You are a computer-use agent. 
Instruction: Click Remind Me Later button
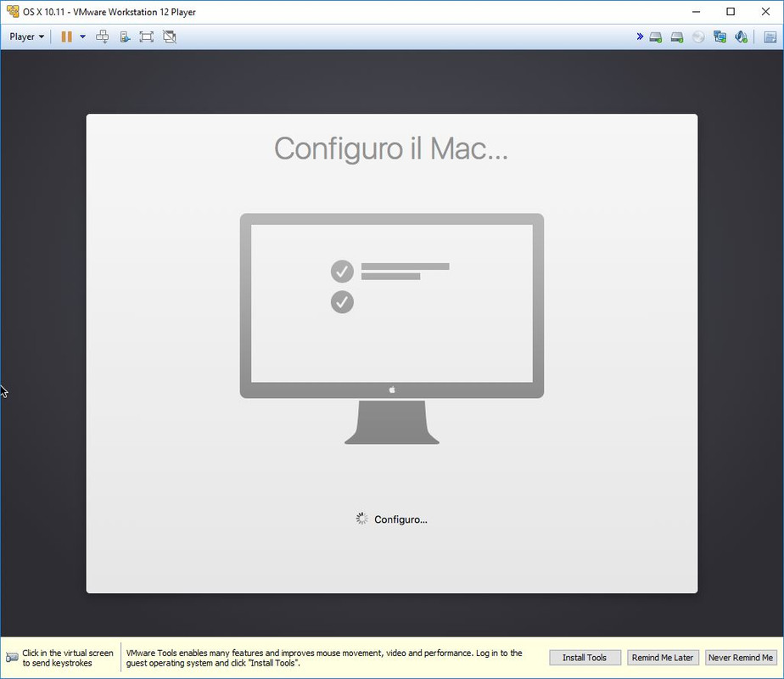coord(663,658)
